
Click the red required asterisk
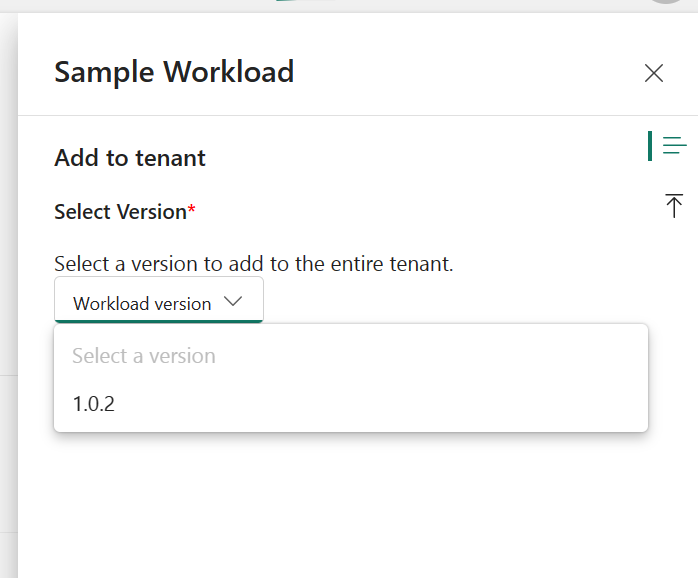click(192, 210)
